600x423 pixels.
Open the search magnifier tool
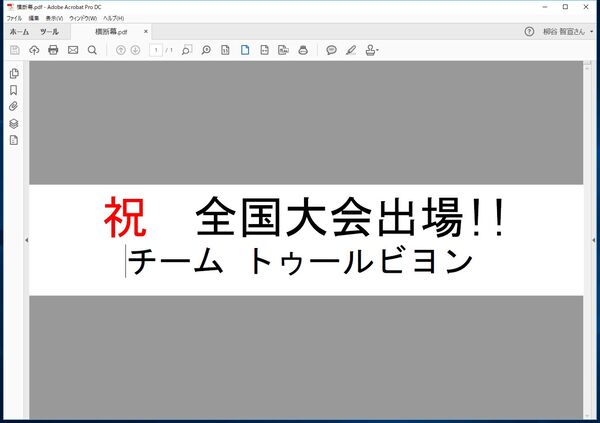(92, 50)
